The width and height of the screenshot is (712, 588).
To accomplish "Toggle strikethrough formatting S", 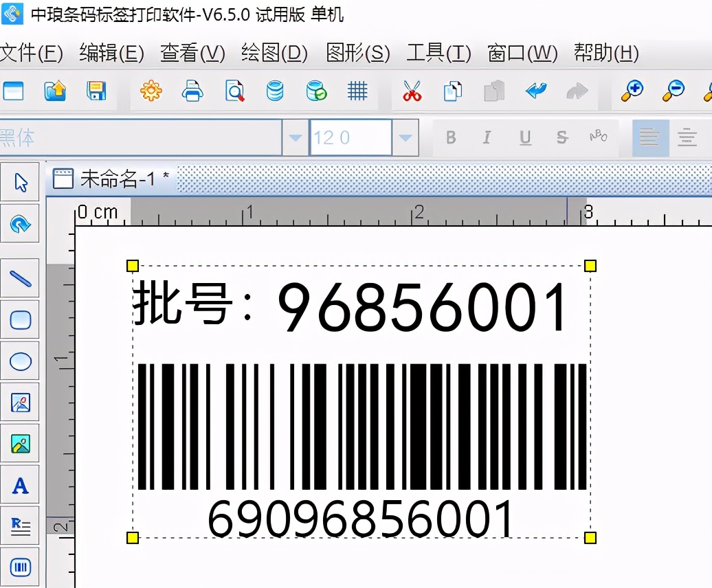I will click(x=562, y=137).
